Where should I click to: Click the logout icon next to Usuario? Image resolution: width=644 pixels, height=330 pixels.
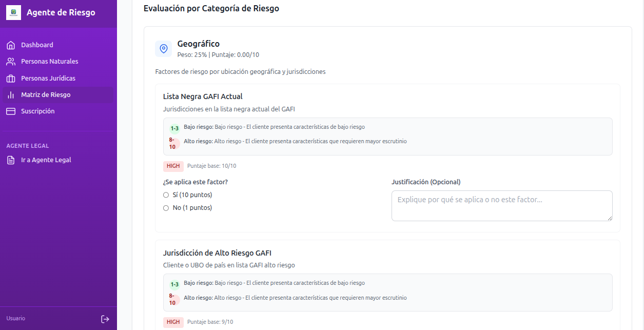point(105,318)
